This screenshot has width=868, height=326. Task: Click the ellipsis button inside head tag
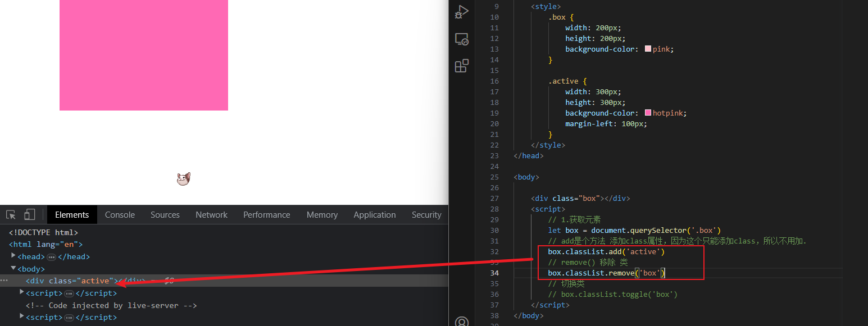click(x=51, y=257)
